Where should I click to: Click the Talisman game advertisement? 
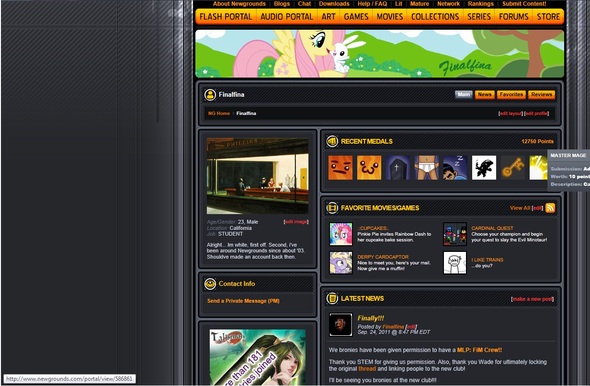tap(257, 357)
